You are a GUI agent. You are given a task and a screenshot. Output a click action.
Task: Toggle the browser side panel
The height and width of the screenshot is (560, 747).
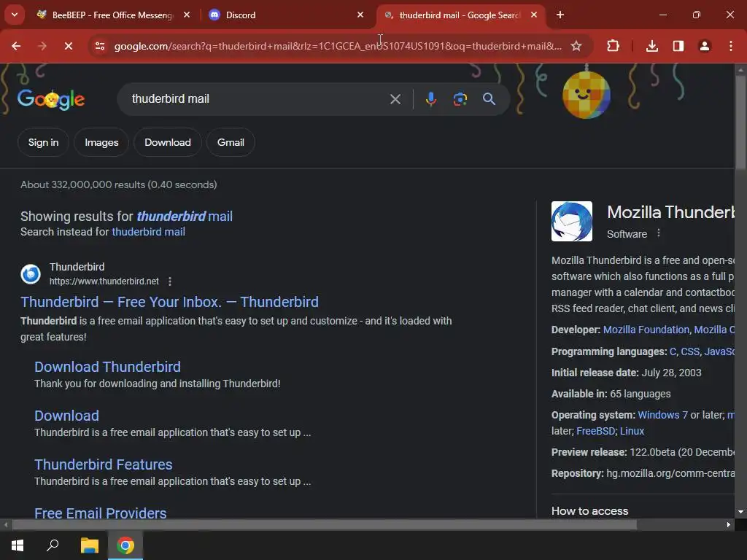pyautogui.click(x=678, y=46)
